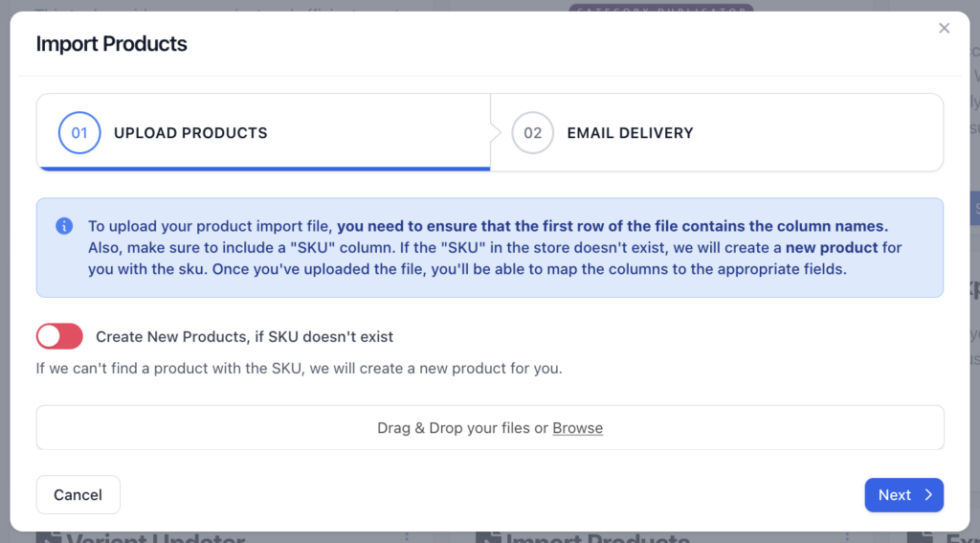
Task: Open file picker via Browse link
Action: (x=577, y=428)
